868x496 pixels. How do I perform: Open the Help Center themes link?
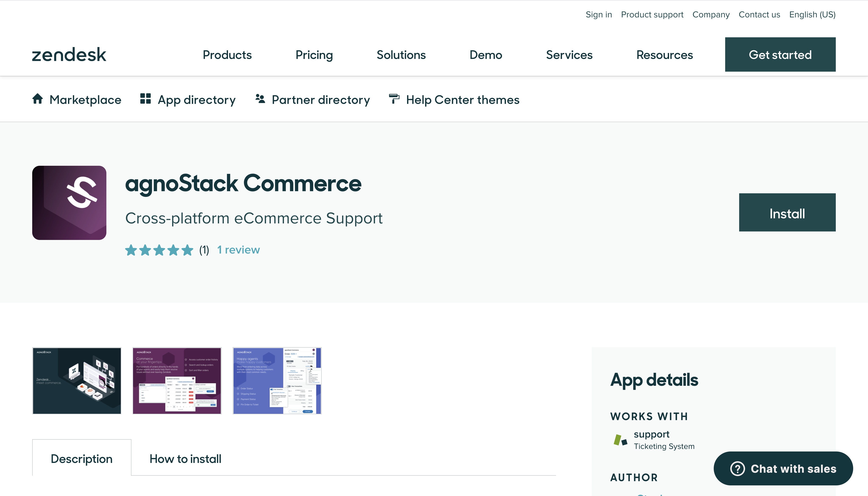462,100
